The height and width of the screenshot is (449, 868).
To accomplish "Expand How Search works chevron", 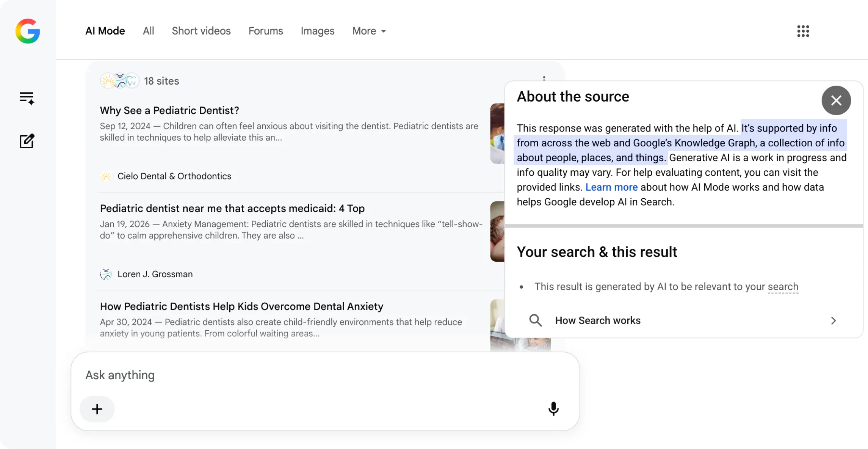I will (x=833, y=321).
